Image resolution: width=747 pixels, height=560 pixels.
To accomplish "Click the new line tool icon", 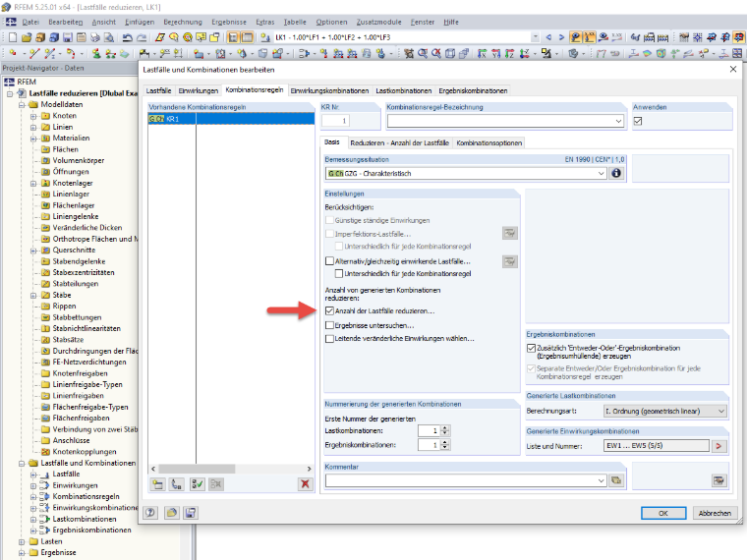I will point(33,53).
